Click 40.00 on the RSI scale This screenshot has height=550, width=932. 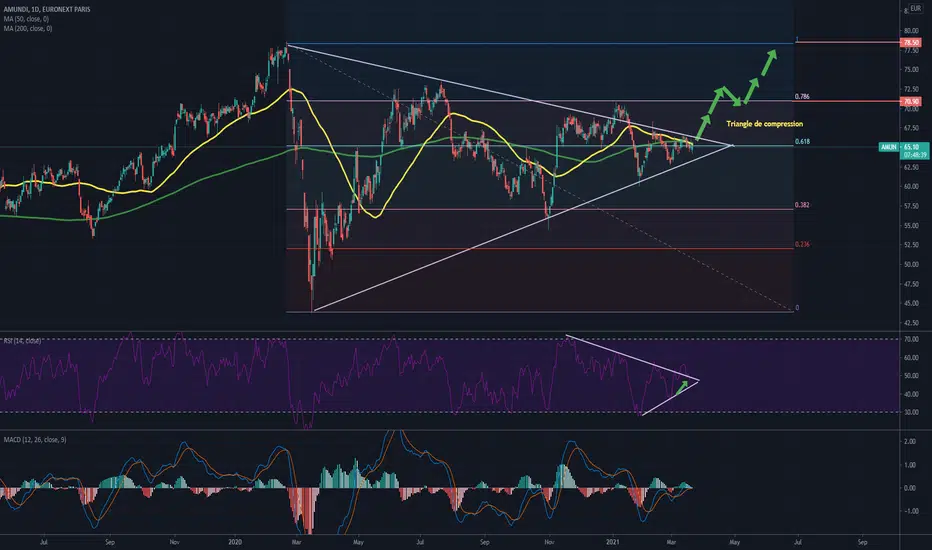pos(911,394)
